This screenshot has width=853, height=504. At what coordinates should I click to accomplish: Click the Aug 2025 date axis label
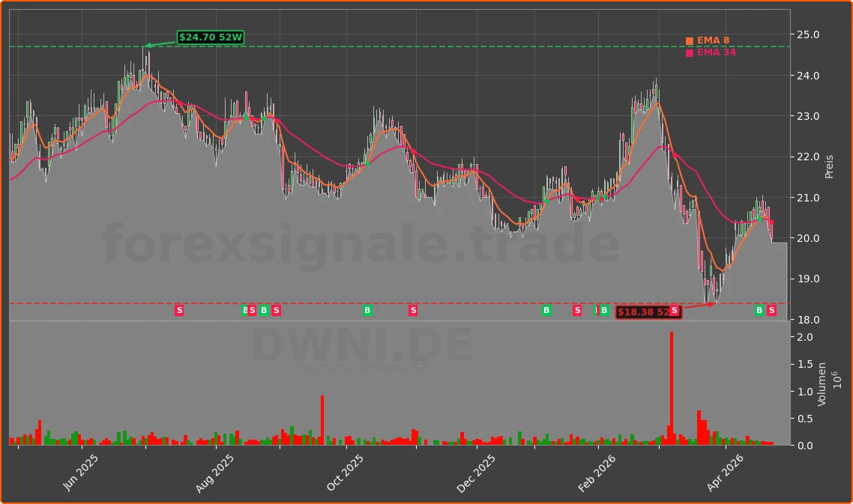coord(214,473)
